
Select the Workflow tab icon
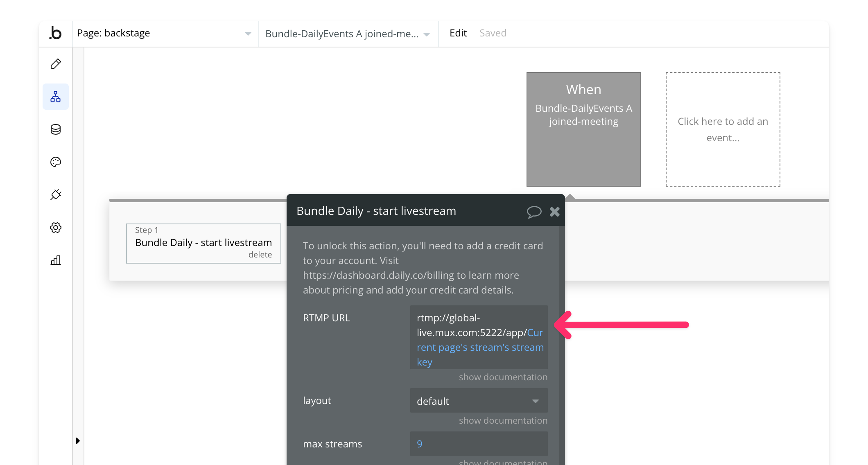tap(56, 97)
